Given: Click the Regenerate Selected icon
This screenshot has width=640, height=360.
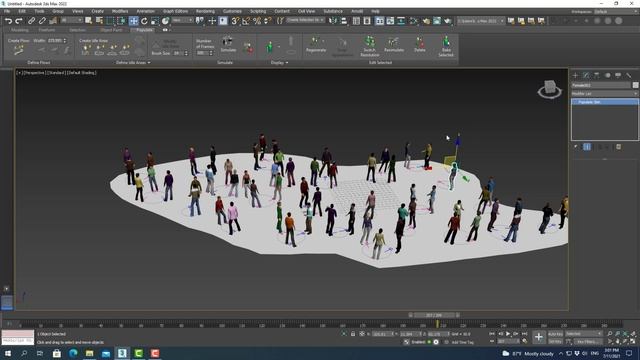Looking at the screenshot, I should pyautogui.click(x=316, y=44).
